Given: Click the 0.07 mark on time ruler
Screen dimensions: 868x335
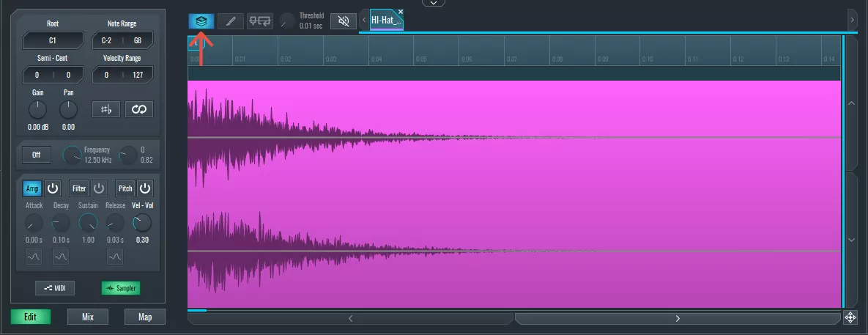Looking at the screenshot, I should pos(511,59).
